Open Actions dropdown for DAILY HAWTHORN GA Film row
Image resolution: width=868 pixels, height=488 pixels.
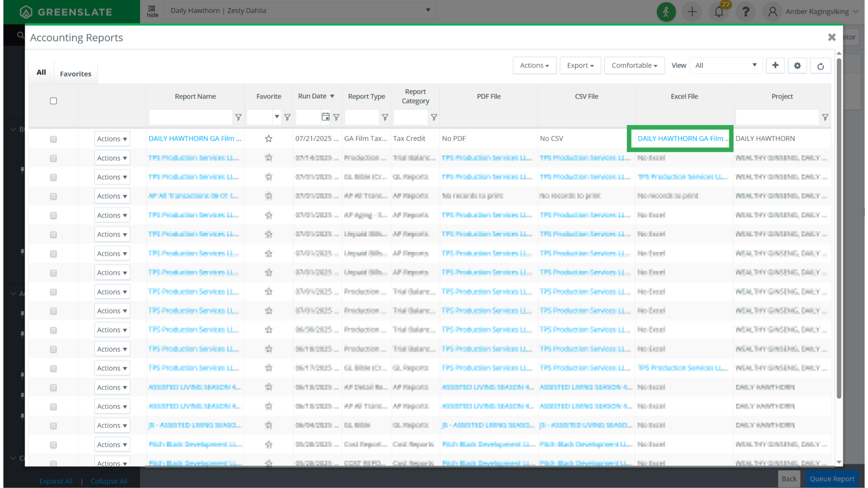(112, 139)
